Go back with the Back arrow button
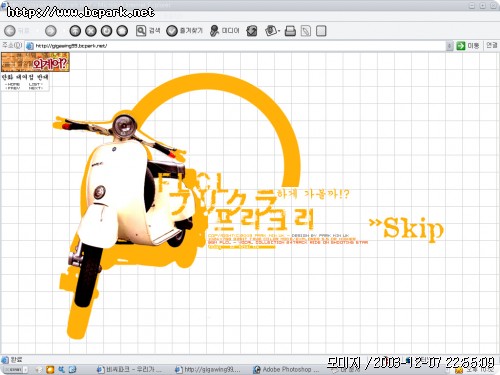This screenshot has width=500, height=375. 10,31
